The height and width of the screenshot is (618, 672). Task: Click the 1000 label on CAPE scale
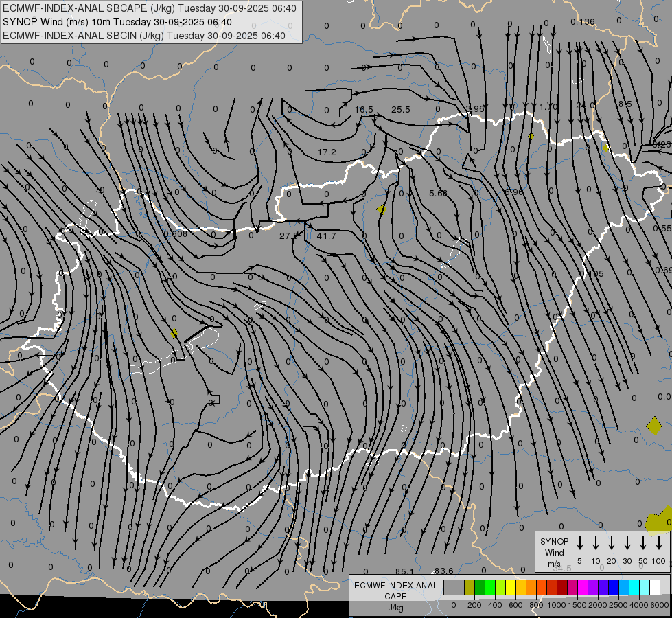[556, 605]
